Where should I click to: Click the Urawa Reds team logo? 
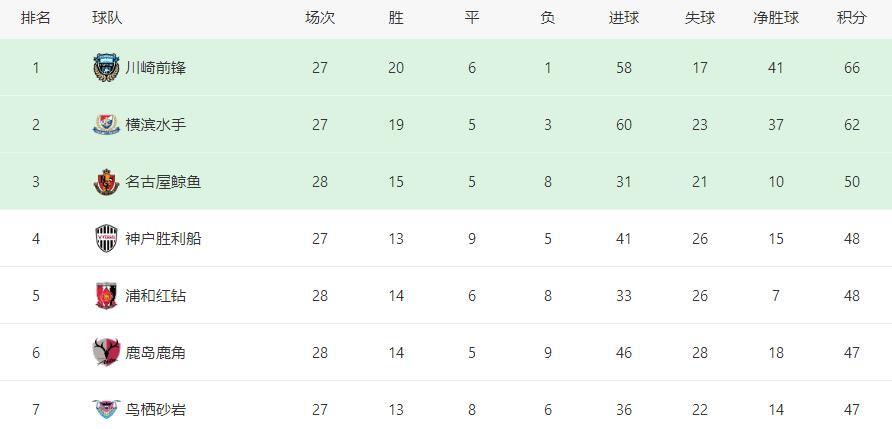pyautogui.click(x=106, y=296)
